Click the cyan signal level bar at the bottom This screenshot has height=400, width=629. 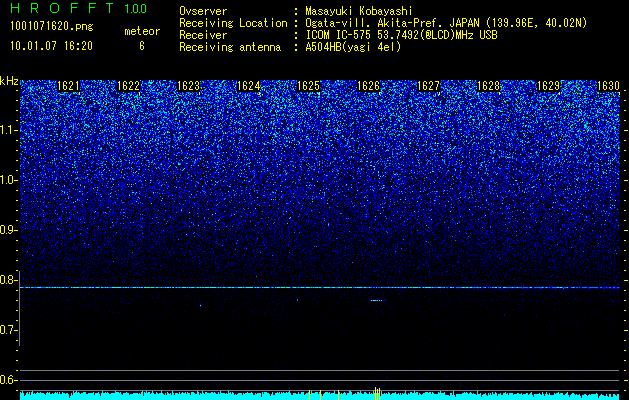coord(320,396)
